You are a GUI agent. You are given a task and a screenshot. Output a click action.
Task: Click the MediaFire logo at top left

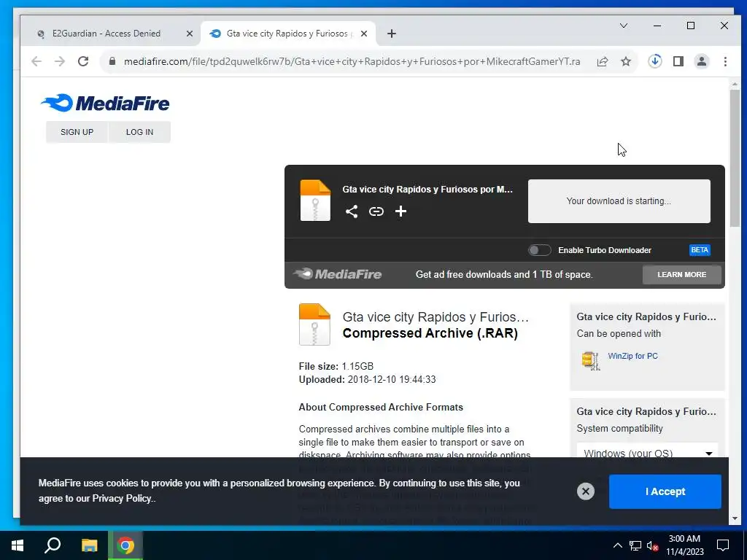tap(105, 103)
